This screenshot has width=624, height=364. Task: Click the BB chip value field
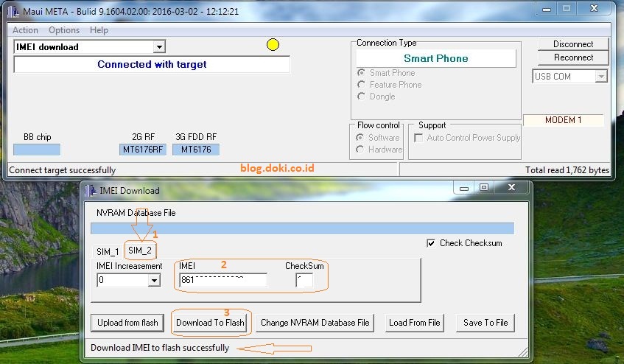click(37, 150)
